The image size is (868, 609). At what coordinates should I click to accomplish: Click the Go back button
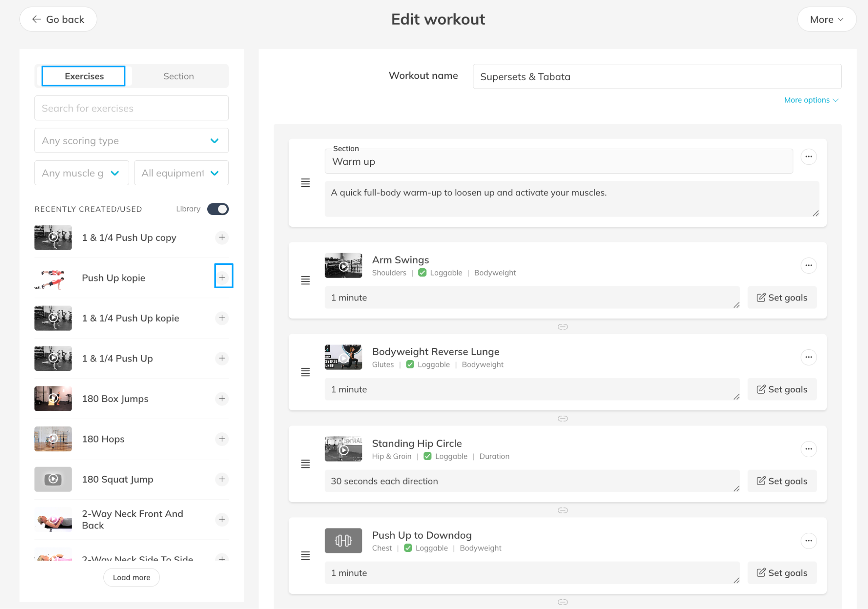point(58,19)
